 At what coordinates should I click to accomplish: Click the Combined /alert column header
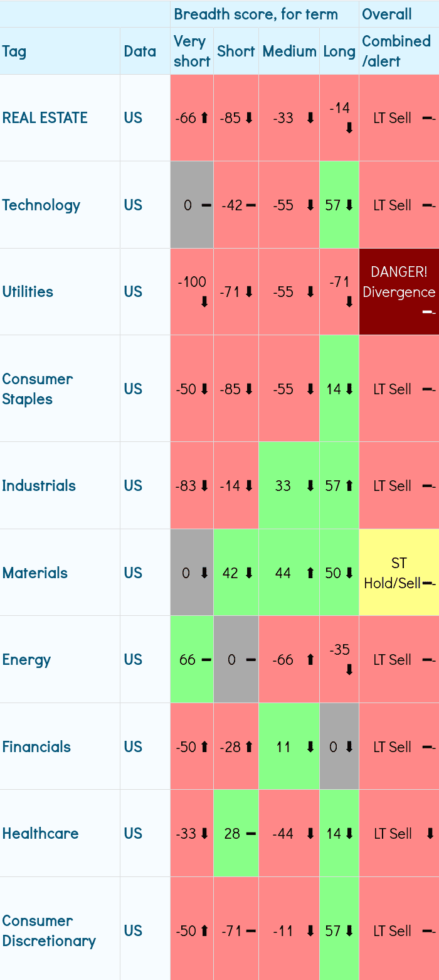click(x=396, y=51)
